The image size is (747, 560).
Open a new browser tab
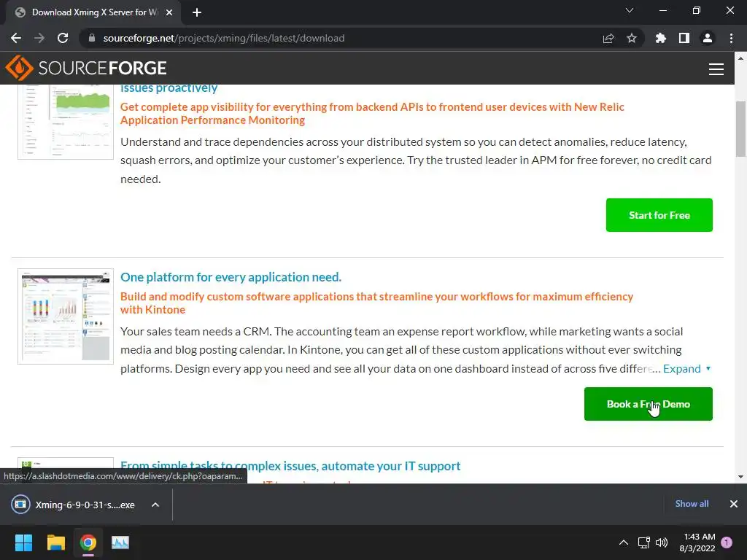tap(197, 12)
